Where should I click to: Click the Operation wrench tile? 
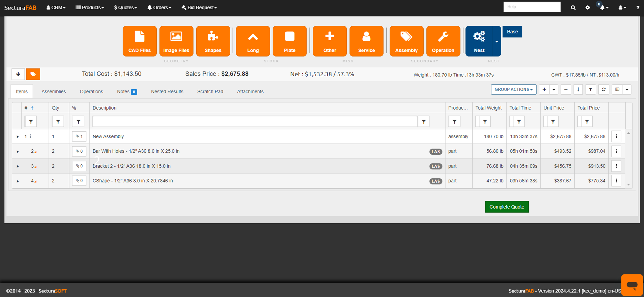click(443, 41)
